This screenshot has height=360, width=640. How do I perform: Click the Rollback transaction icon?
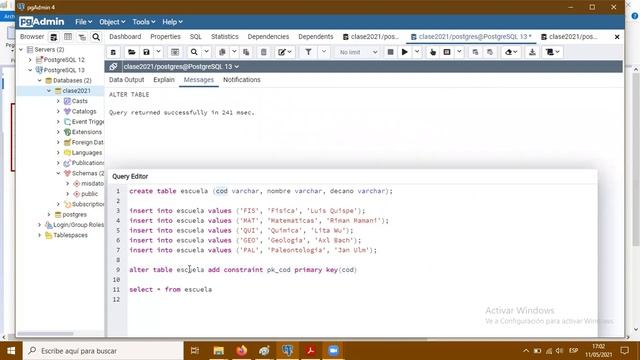coord(490,52)
